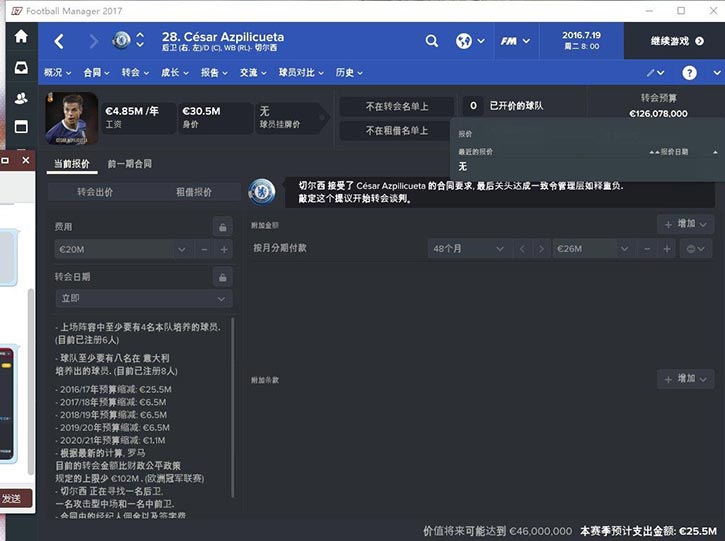Screen dimensions: 725x541
Task: Open the calendar window icon in sidebar
Action: click(x=21, y=126)
